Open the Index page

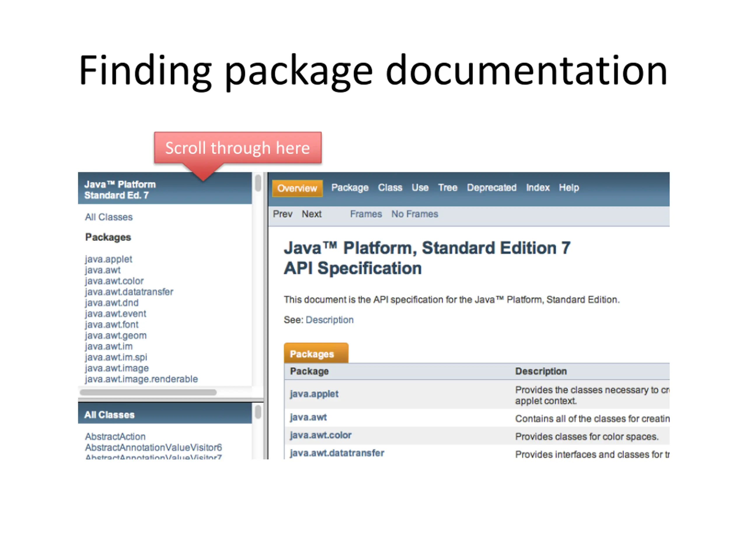click(537, 188)
